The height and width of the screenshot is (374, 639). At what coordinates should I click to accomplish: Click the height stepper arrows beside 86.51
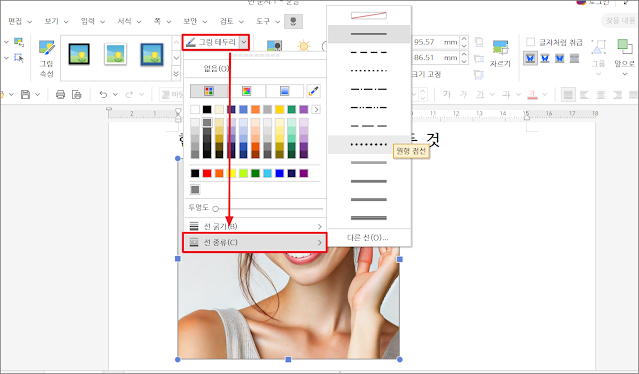click(464, 57)
